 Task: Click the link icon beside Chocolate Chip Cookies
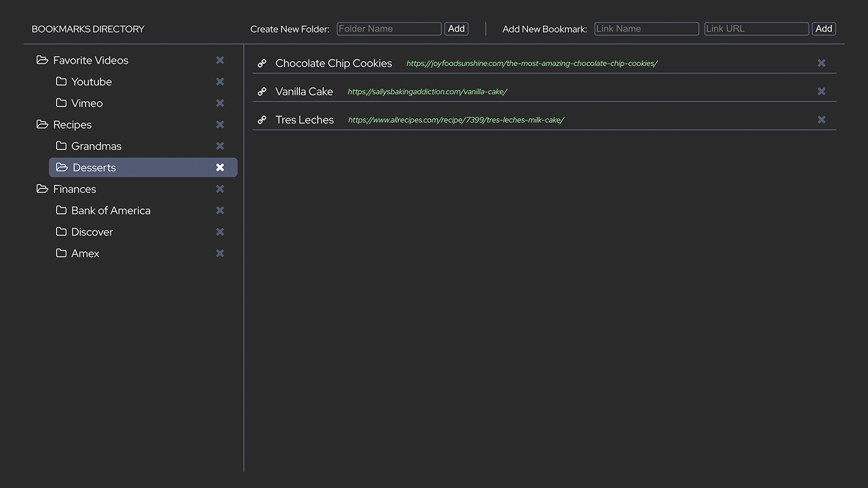262,63
